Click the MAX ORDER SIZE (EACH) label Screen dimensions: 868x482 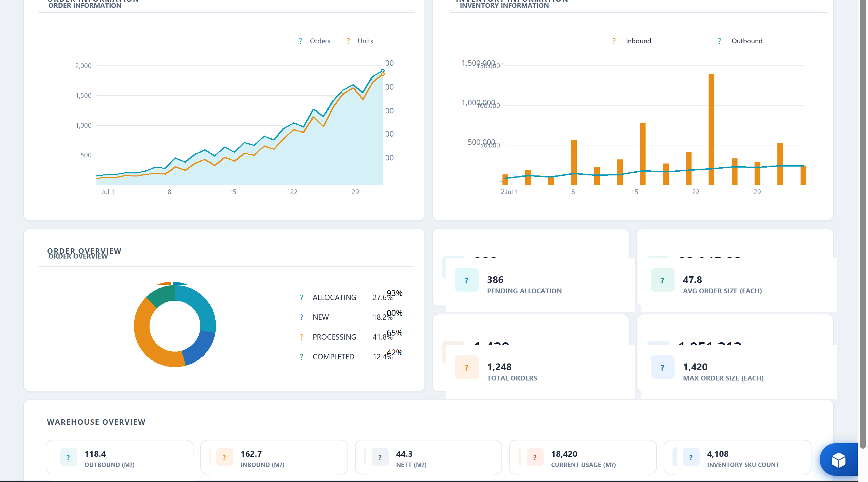(723, 378)
